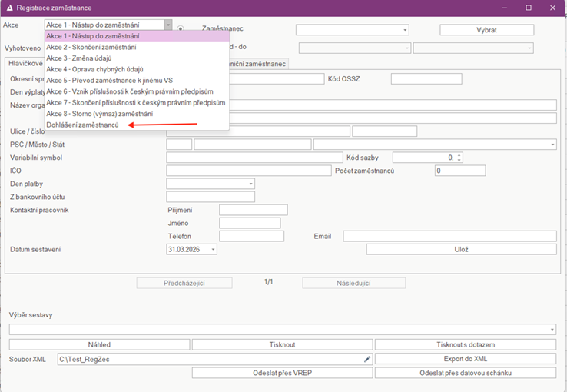The width and height of the screenshot is (567, 392).
Task: Click the Email input field
Action: (449, 236)
